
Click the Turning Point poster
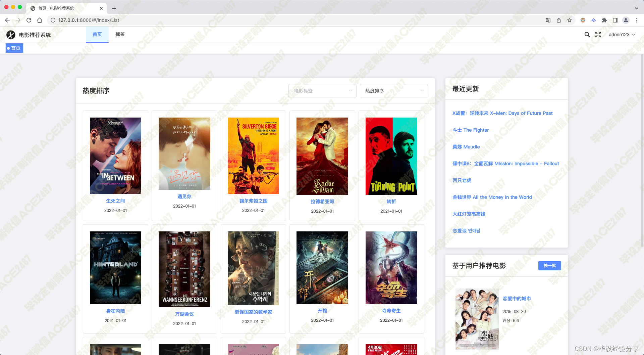391,156
